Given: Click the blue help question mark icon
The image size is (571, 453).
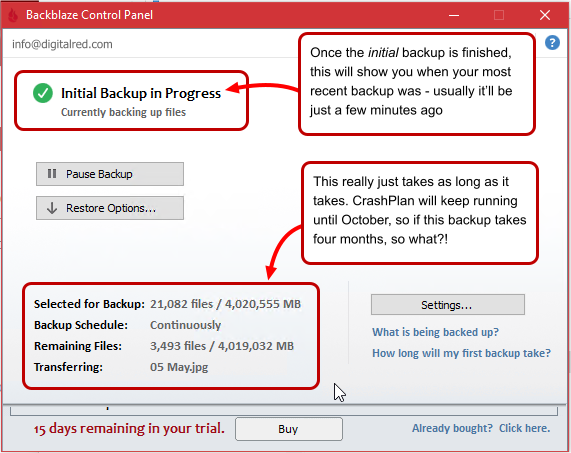Looking at the screenshot, I should [552, 43].
